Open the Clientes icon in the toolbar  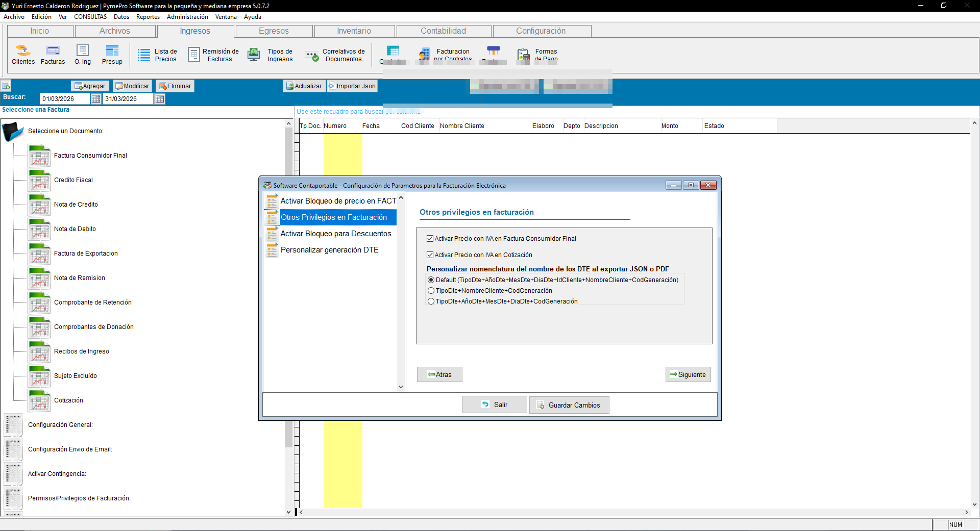tap(23, 55)
